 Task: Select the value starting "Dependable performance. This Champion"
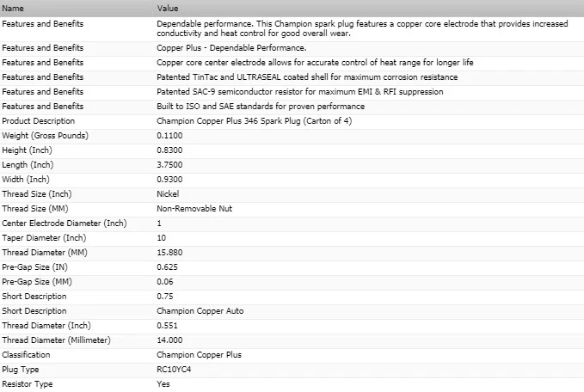click(362, 28)
